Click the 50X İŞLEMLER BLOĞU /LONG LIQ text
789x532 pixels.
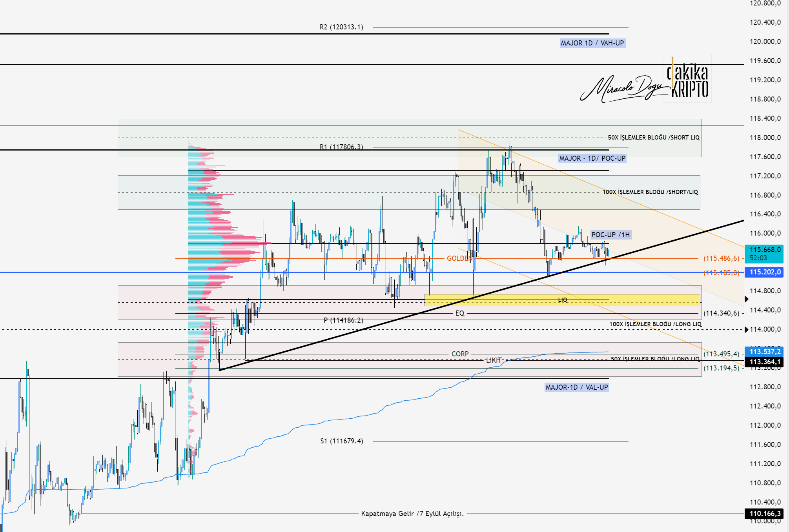pyautogui.click(x=655, y=359)
